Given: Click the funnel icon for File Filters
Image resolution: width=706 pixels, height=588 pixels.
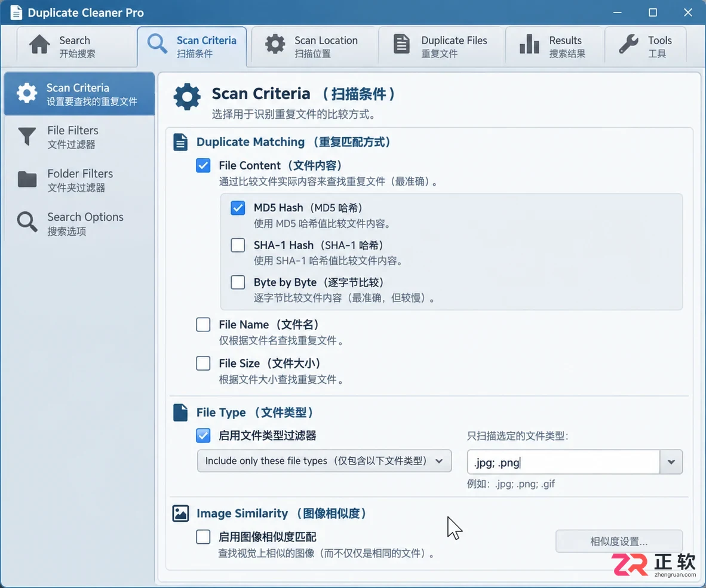Looking at the screenshot, I should [x=27, y=136].
